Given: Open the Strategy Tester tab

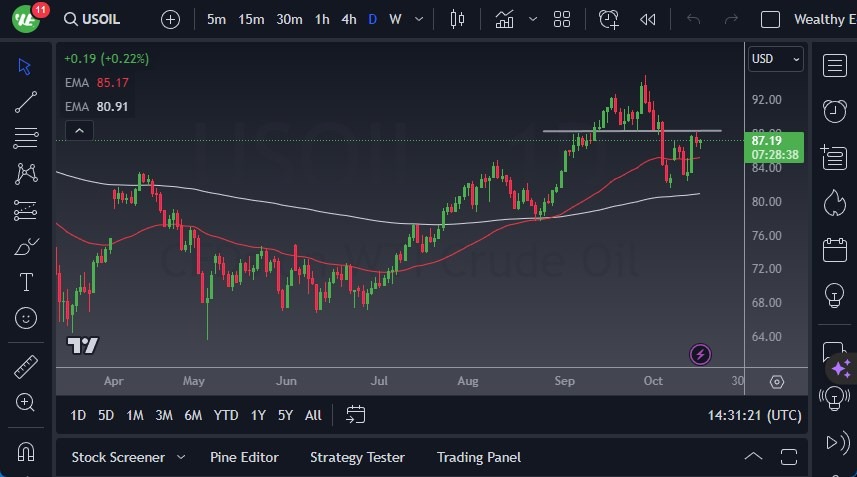Looking at the screenshot, I should click(357, 457).
